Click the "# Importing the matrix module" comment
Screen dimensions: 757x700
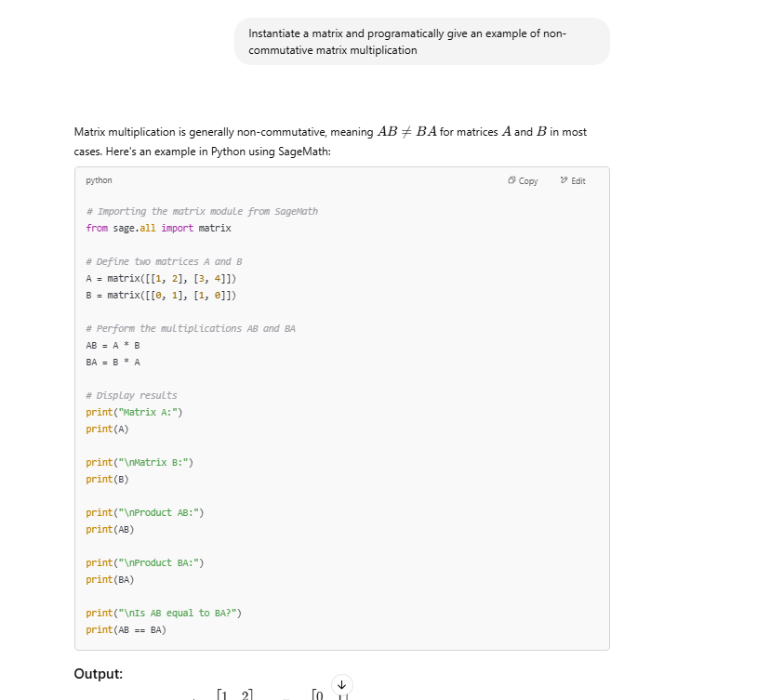tap(202, 211)
